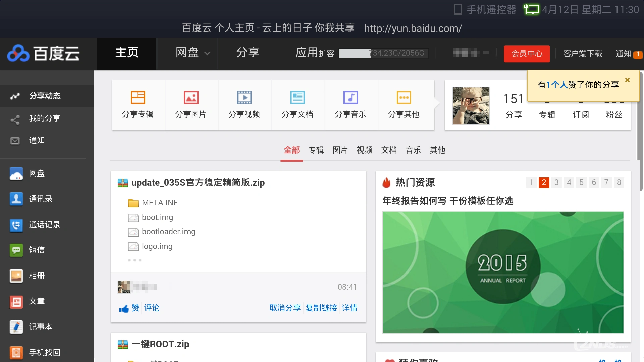644x362 pixels.
Task: Open the 通讯录 contacts icon
Action: pyautogui.click(x=16, y=199)
